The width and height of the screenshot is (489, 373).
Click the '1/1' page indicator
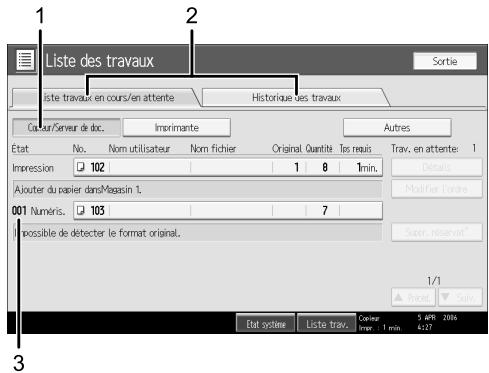point(434,281)
